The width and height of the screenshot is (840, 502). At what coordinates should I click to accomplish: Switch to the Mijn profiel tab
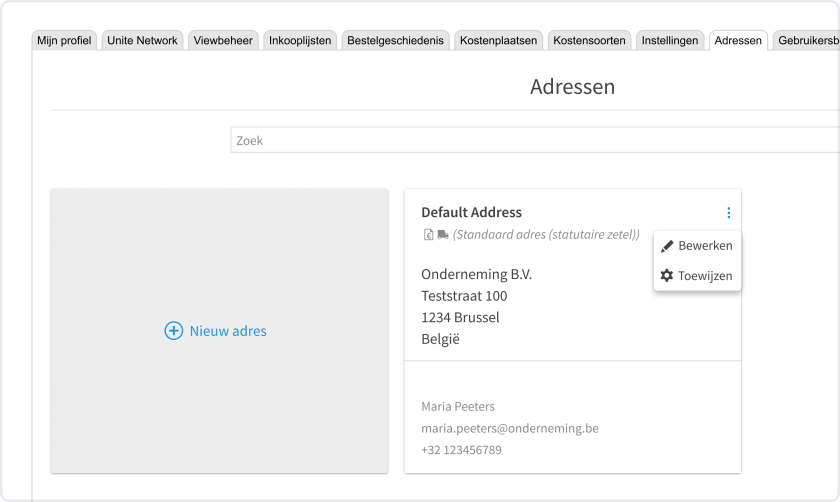click(64, 41)
